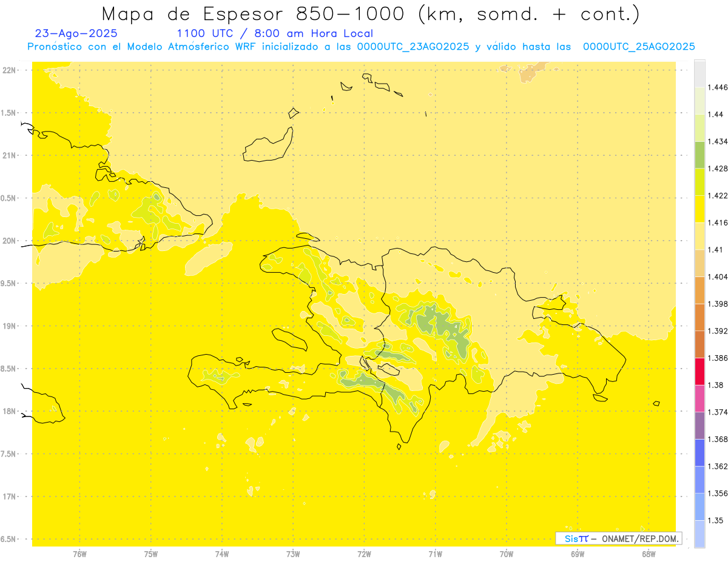Select the "21N" latitude label
This screenshot has width=728, height=562.
point(10,156)
